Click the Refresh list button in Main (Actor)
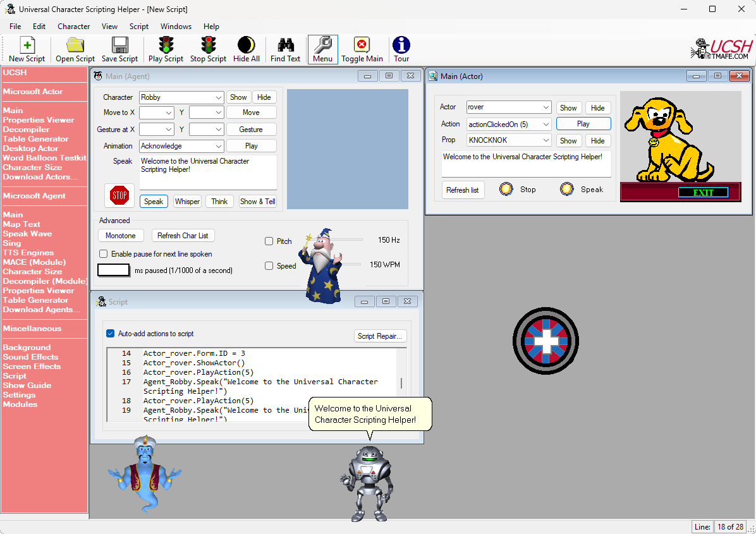Screen dimensions: 756x534 coord(462,190)
